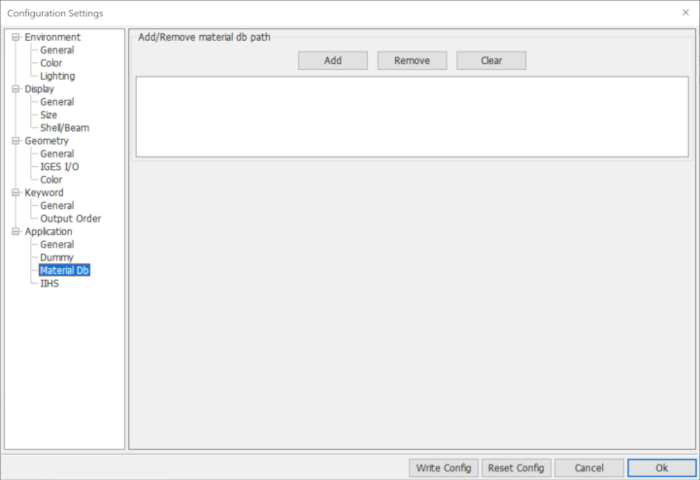Close the Configuration Settings window
This screenshot has width=700, height=480.
coord(686,13)
